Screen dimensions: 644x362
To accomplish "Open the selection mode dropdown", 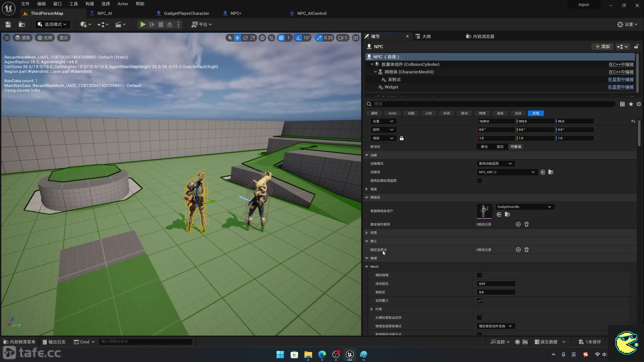I will point(52,24).
